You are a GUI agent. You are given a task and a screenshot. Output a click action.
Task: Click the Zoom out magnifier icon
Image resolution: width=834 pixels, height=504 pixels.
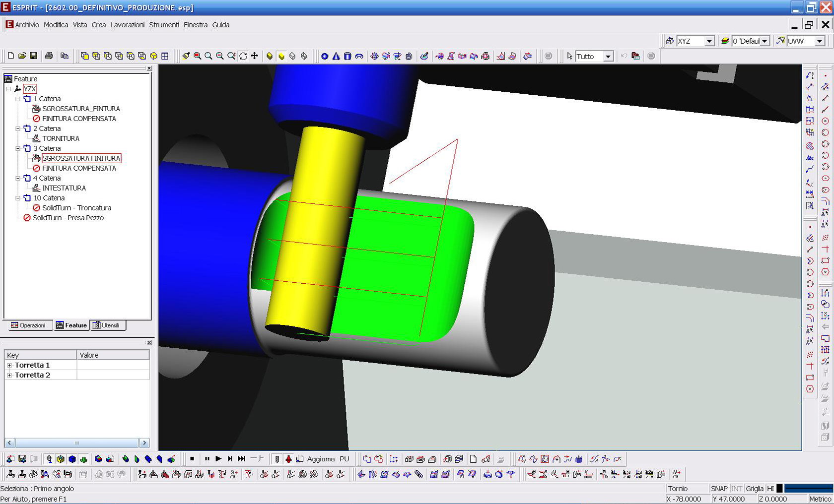(x=220, y=56)
